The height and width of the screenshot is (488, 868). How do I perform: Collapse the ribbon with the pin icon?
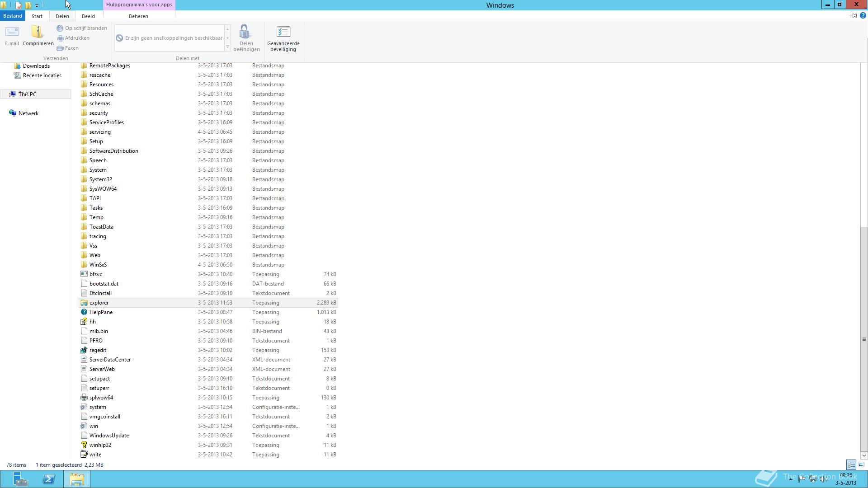pos(853,16)
